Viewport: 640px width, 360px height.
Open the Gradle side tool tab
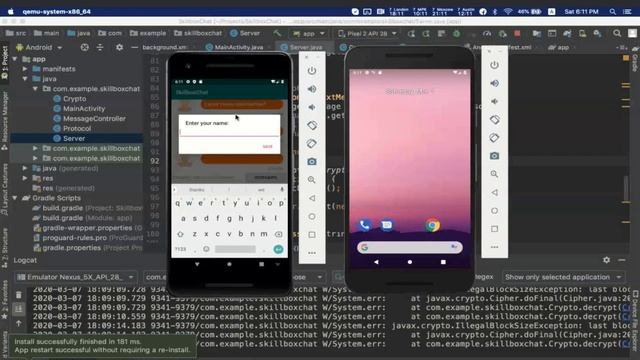(x=635, y=60)
